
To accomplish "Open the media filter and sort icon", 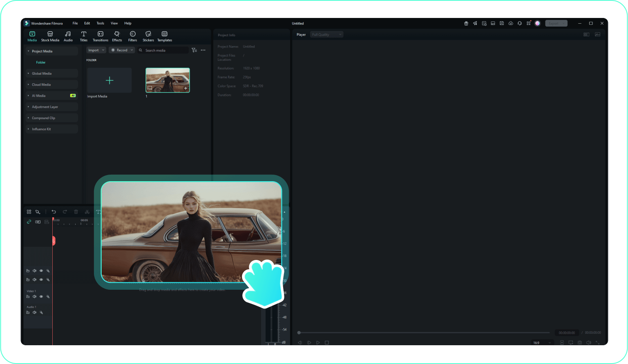I will coord(194,50).
